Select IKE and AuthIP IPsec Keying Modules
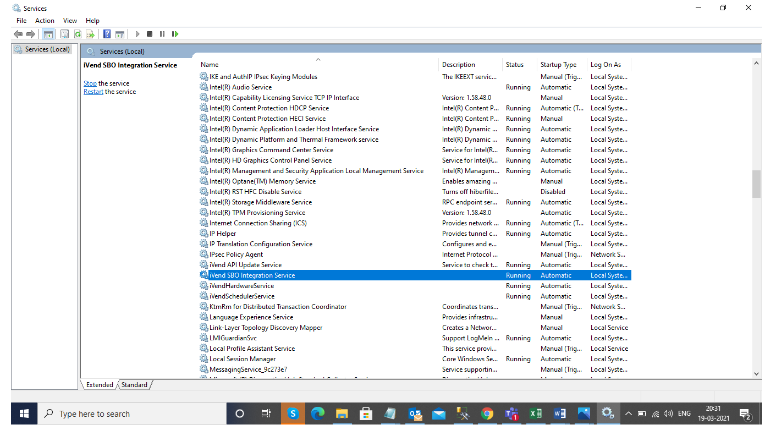 [x=415, y=77]
